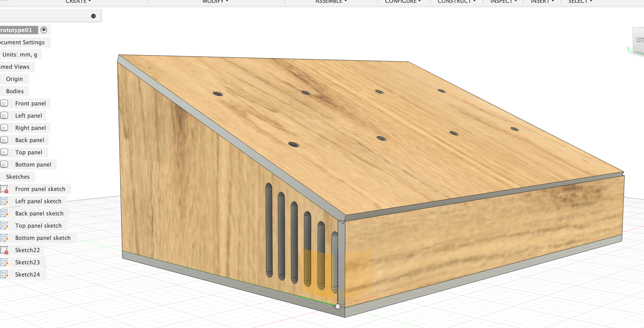
Task: Open the CREATE dropdown menu
Action: click(x=78, y=2)
